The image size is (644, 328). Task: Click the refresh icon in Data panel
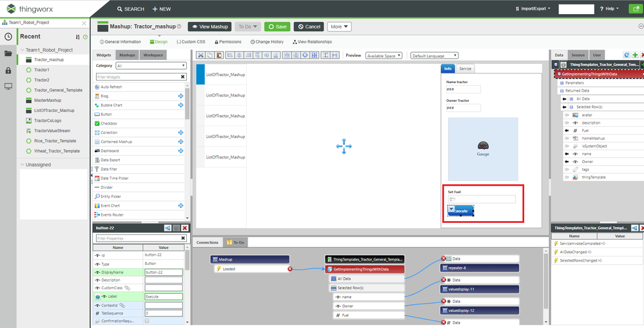click(627, 55)
